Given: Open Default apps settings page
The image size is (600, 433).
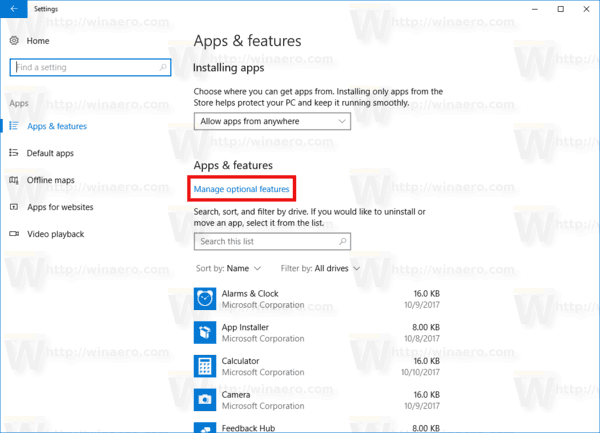Looking at the screenshot, I should pos(50,153).
